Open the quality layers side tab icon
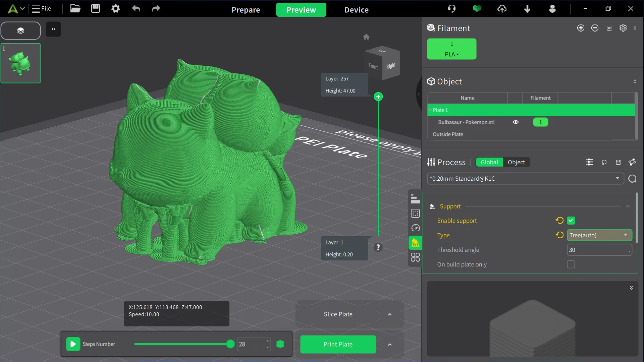644x362 pixels. [415, 199]
